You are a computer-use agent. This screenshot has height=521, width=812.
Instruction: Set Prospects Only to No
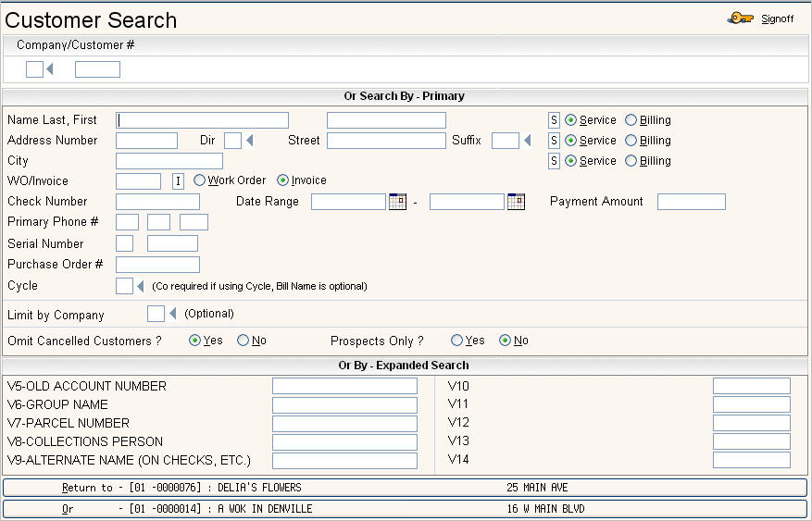[505, 341]
